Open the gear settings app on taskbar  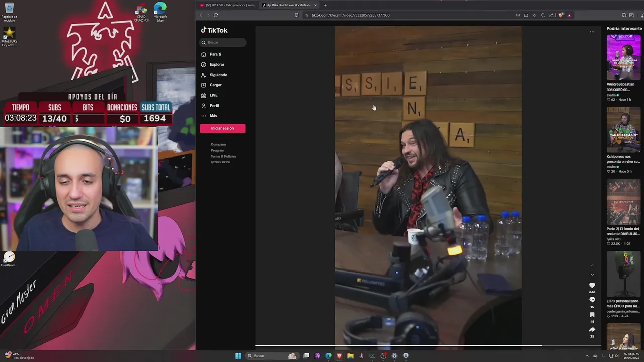394,356
